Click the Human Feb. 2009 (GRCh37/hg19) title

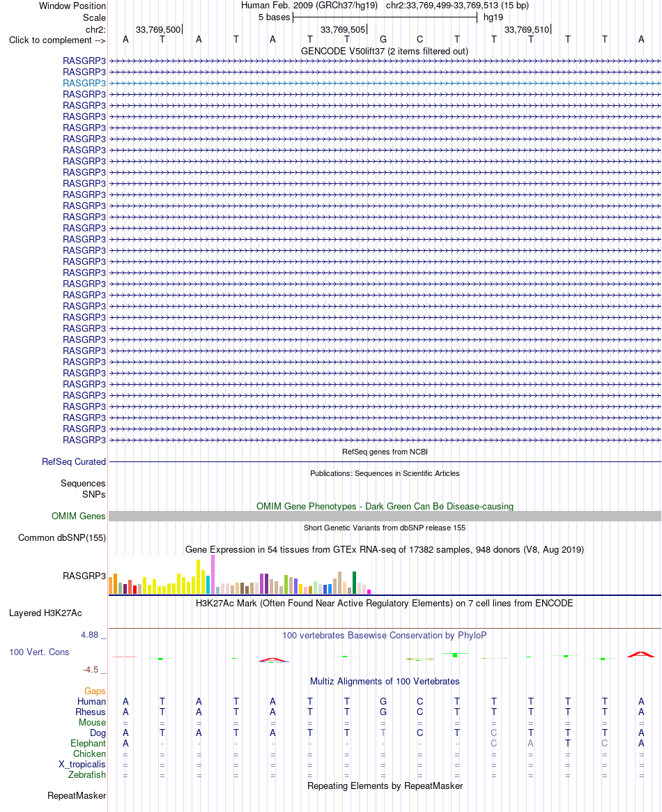[309, 6]
